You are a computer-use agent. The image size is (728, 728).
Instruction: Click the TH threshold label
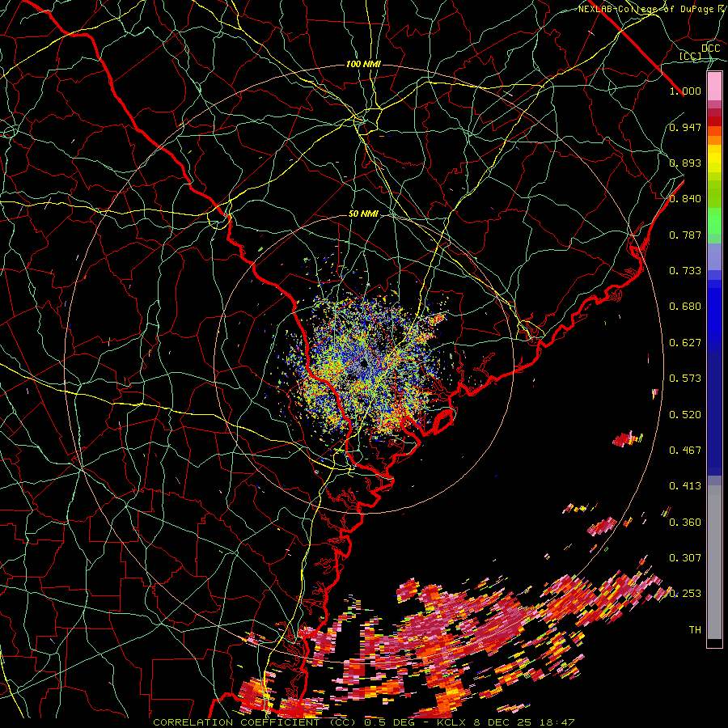695,630
